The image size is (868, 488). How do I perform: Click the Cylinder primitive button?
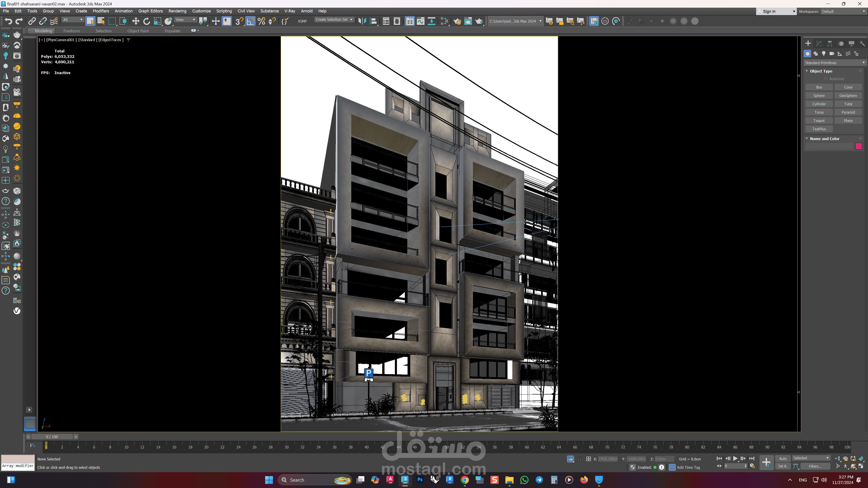[819, 104]
